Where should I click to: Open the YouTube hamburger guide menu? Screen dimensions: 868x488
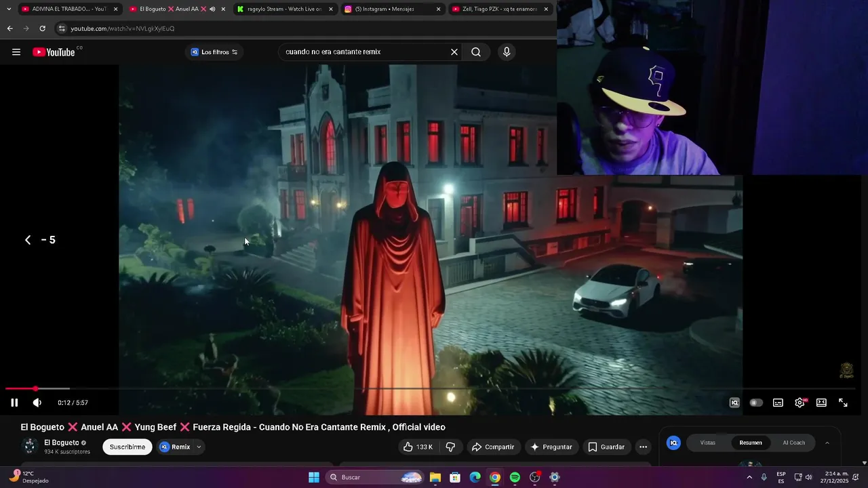[16, 52]
